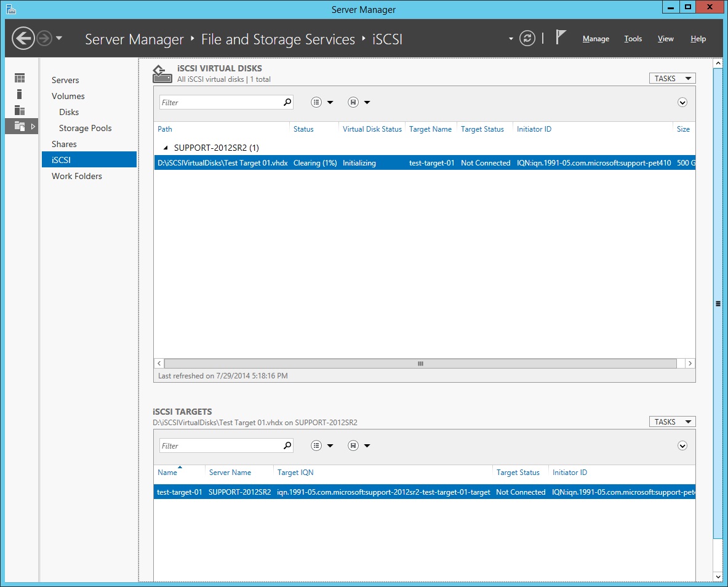Screen dimensions: 728x587
Task: Click the virtual disks horizontal scrollbar thumb
Action: (x=420, y=364)
